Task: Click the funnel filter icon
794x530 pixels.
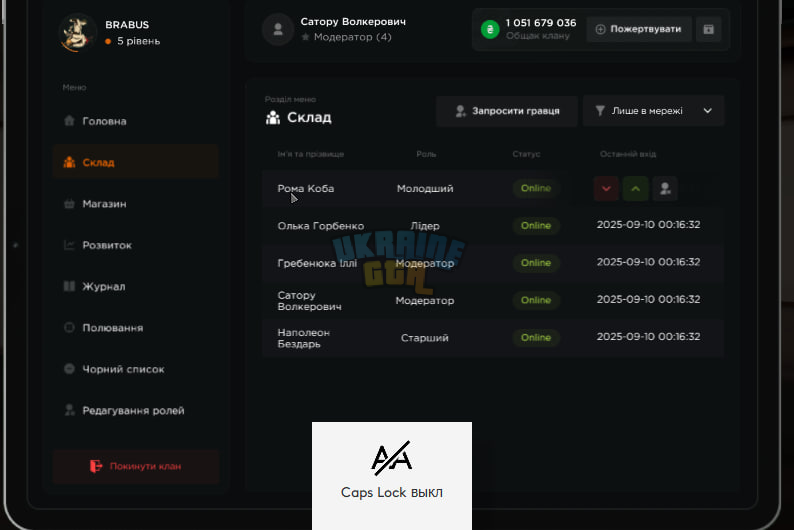Action: 600,110
